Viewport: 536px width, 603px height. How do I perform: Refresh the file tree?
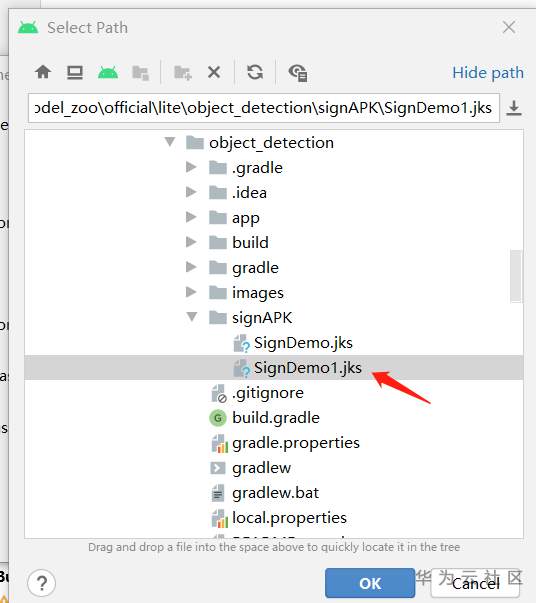click(255, 72)
